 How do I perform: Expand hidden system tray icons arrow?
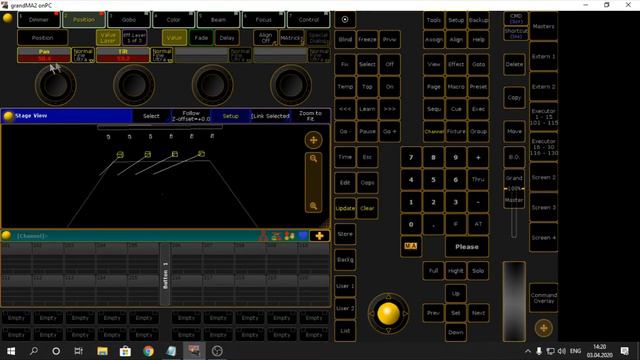527,351
